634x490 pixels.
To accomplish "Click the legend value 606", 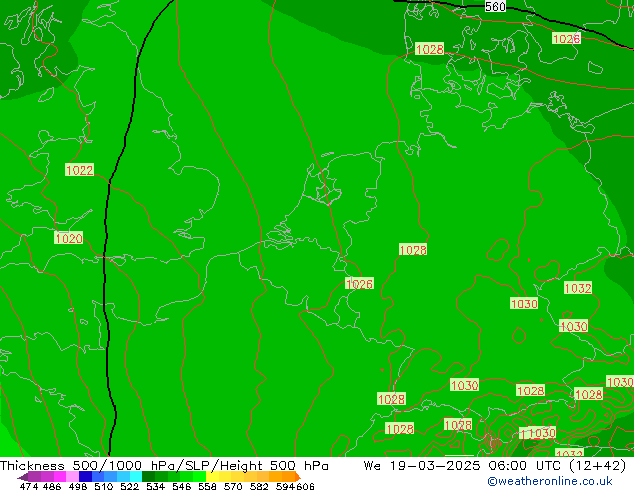I will pos(304,486).
